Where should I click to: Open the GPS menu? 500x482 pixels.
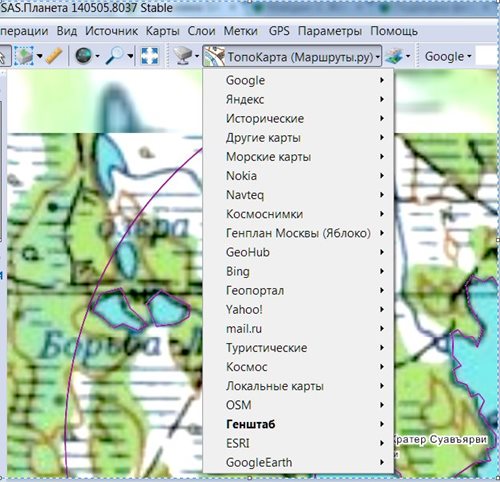click(279, 31)
